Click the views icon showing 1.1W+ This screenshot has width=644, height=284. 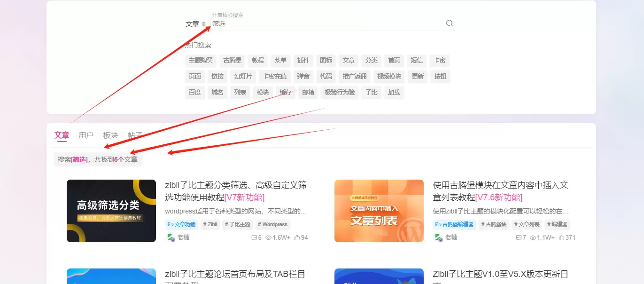(x=533, y=238)
